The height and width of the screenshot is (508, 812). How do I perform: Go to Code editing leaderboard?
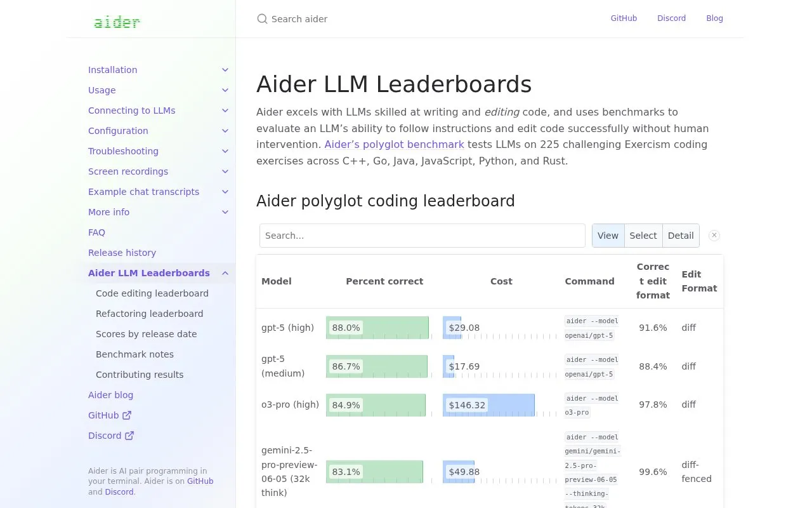tap(152, 293)
